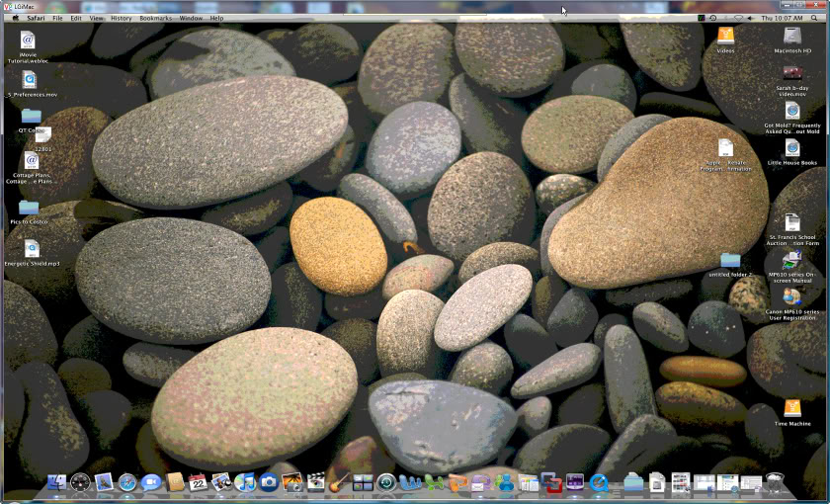
Task: Open Time Machine dock icon
Action: pyautogui.click(x=386, y=482)
